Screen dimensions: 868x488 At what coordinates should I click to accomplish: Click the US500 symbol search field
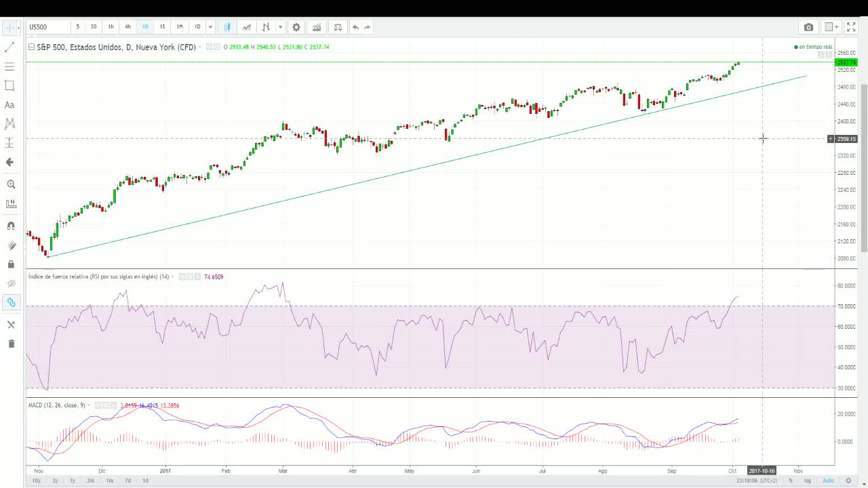pos(47,27)
